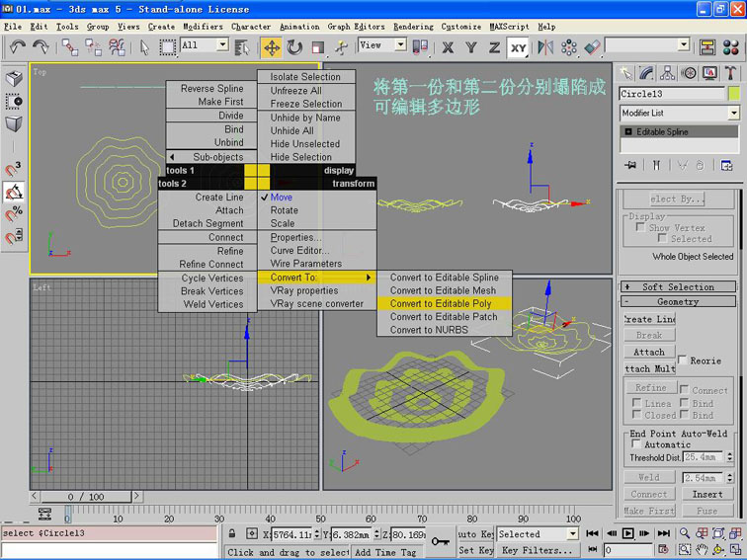Click the Circle13 object name field
Image resolution: width=747 pixels, height=560 pixels.
[x=672, y=93]
